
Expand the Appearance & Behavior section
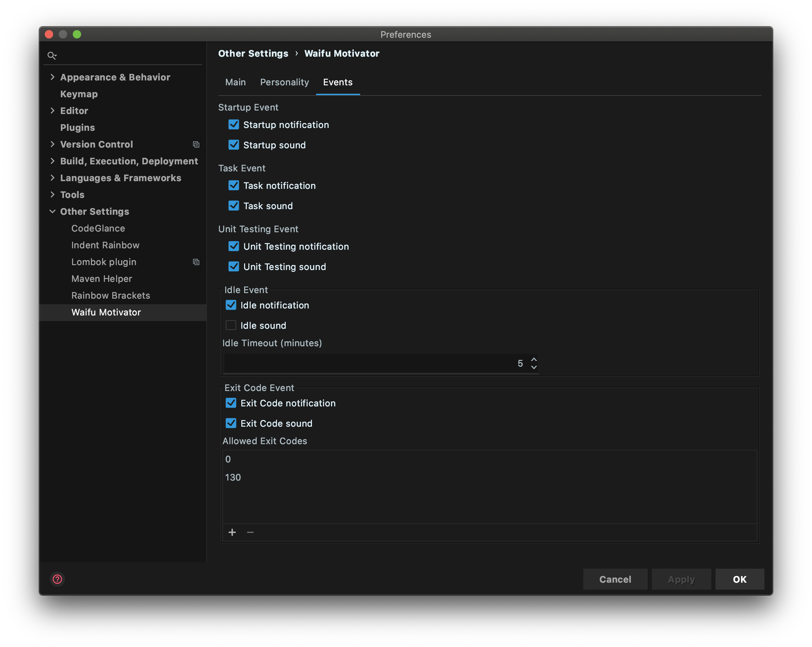(52, 77)
